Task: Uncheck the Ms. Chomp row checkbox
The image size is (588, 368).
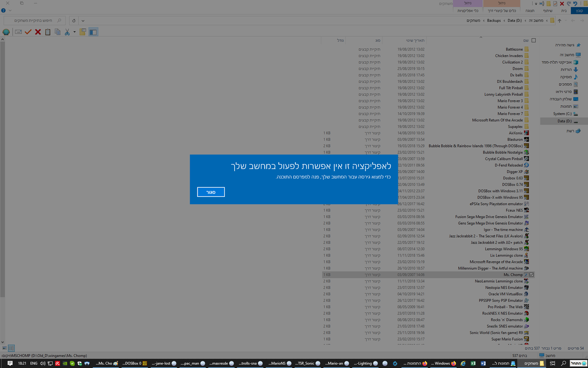Action: point(531,275)
